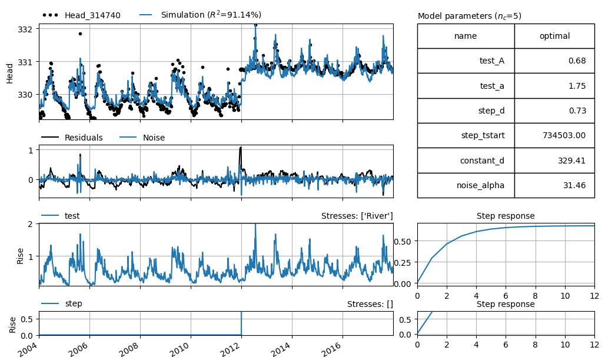Click the noise_alpha parameter name cell

[466, 185]
